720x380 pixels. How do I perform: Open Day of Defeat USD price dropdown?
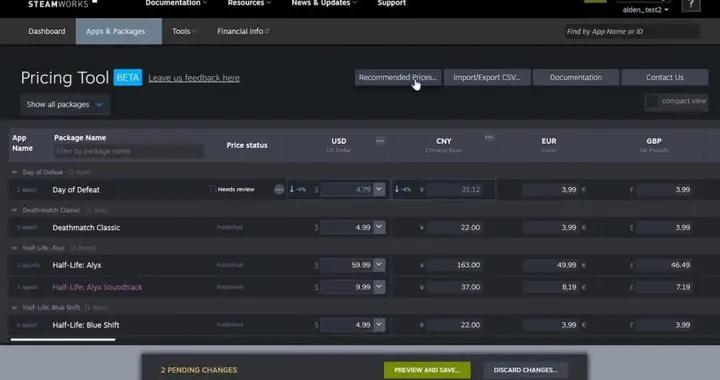379,189
